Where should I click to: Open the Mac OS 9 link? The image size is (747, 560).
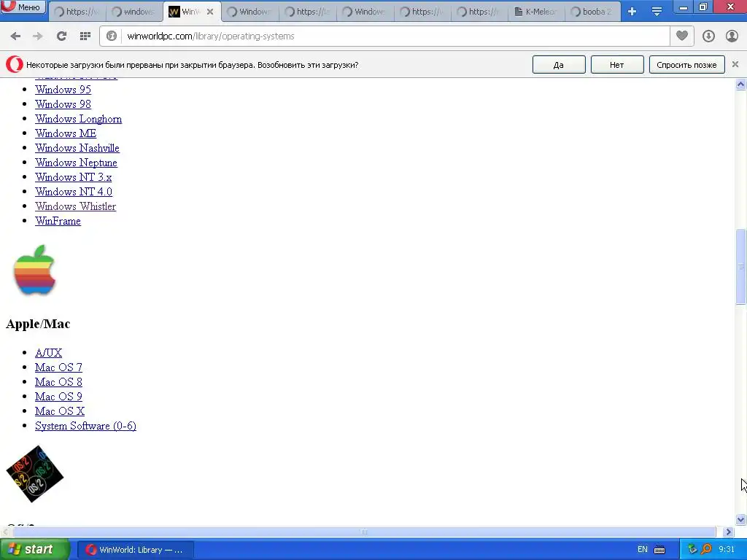coord(58,397)
